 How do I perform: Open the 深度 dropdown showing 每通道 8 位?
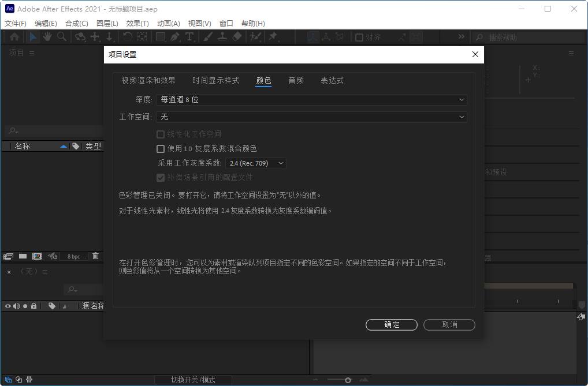[x=312, y=99]
